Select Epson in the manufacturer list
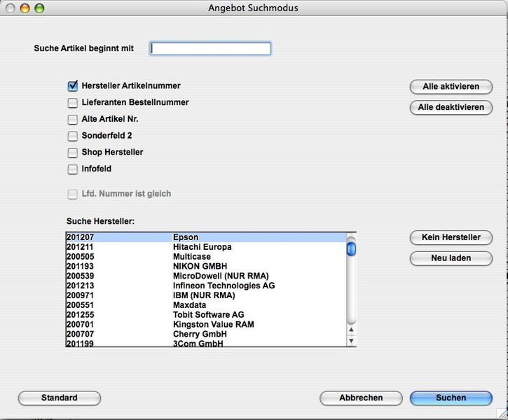This screenshot has height=420, width=508. point(186,238)
